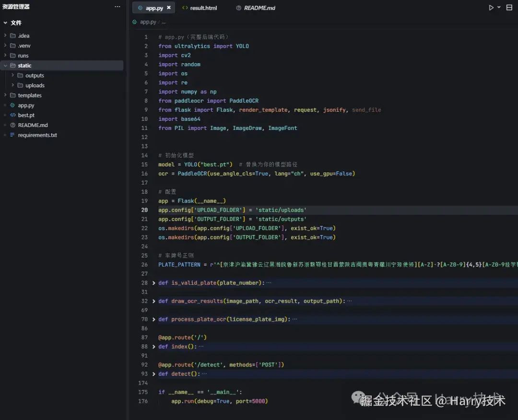
Task: Run the Python file with play button
Action: click(x=491, y=8)
